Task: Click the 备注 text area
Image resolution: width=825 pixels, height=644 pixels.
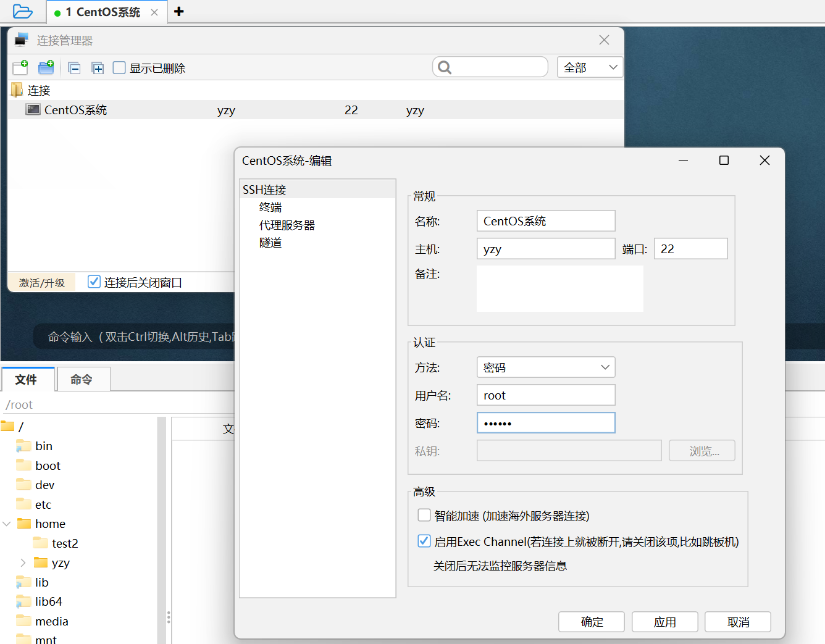Action: click(x=560, y=288)
